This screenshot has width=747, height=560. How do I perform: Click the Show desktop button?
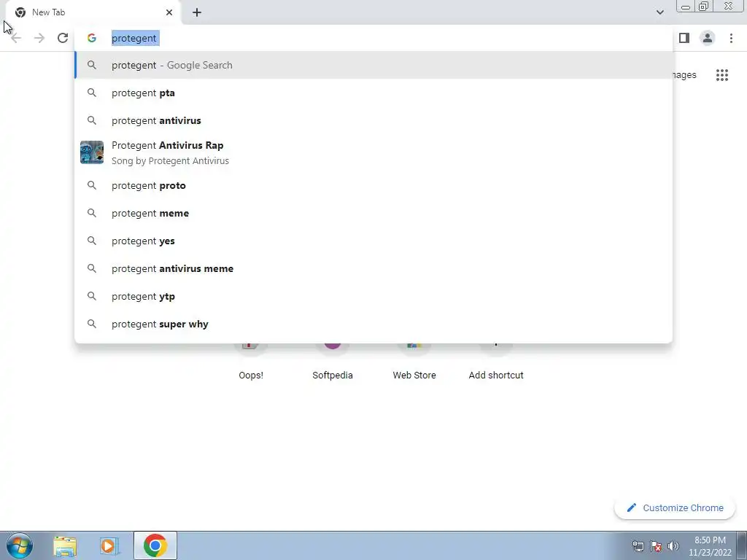coord(742,545)
